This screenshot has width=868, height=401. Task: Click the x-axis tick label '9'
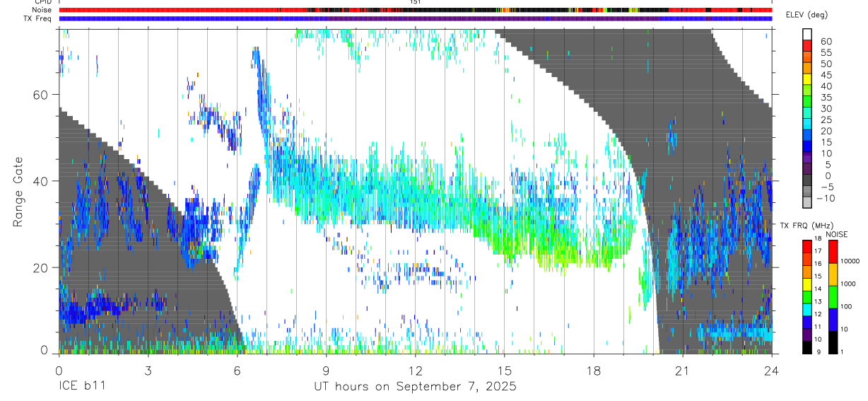326,370
